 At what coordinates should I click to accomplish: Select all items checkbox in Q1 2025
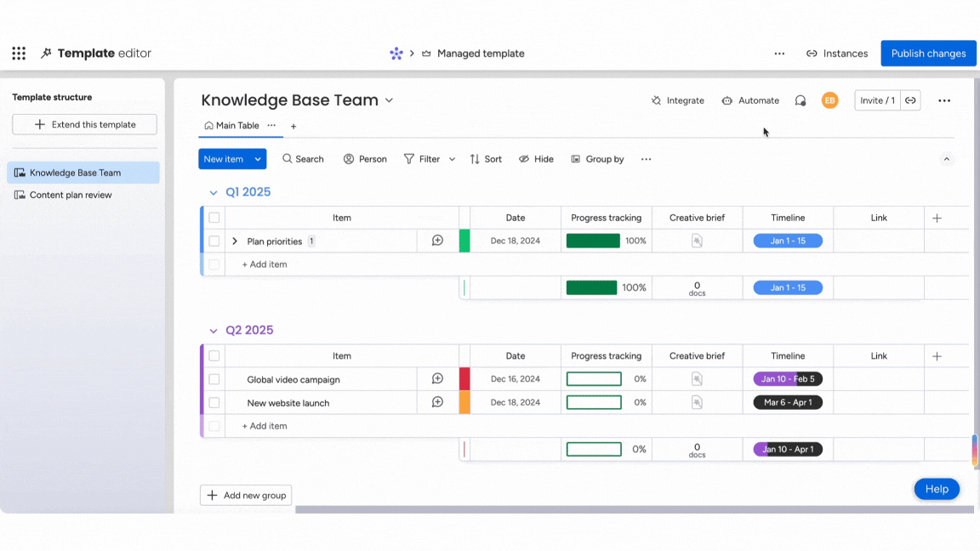[x=214, y=218]
